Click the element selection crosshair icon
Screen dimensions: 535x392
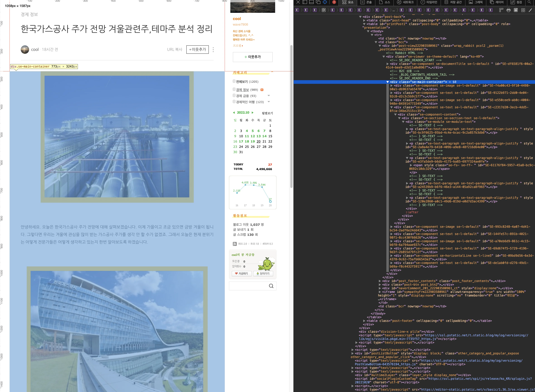[325, 2]
